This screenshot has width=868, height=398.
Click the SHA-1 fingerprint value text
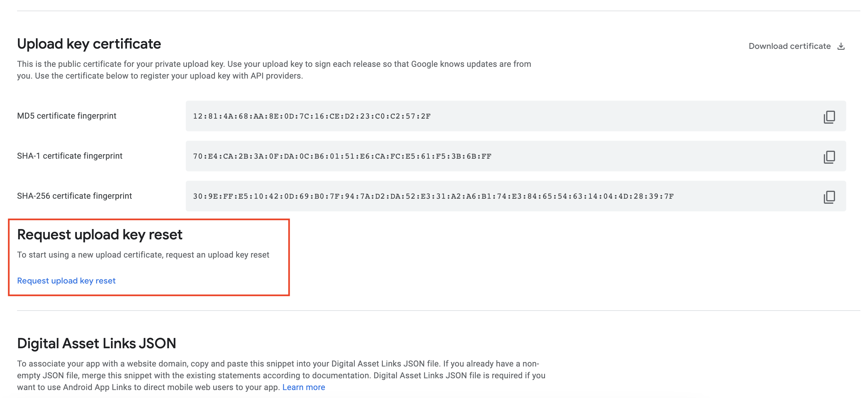pos(342,156)
